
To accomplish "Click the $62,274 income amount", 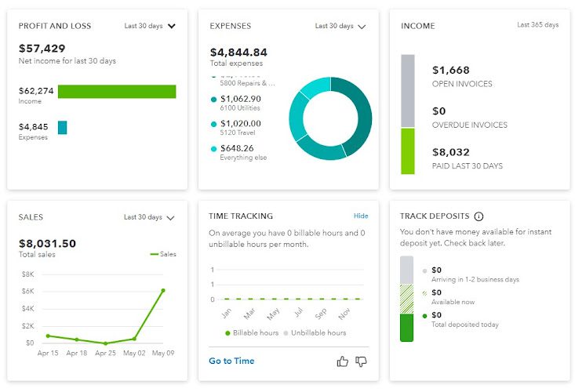I will pos(36,91).
